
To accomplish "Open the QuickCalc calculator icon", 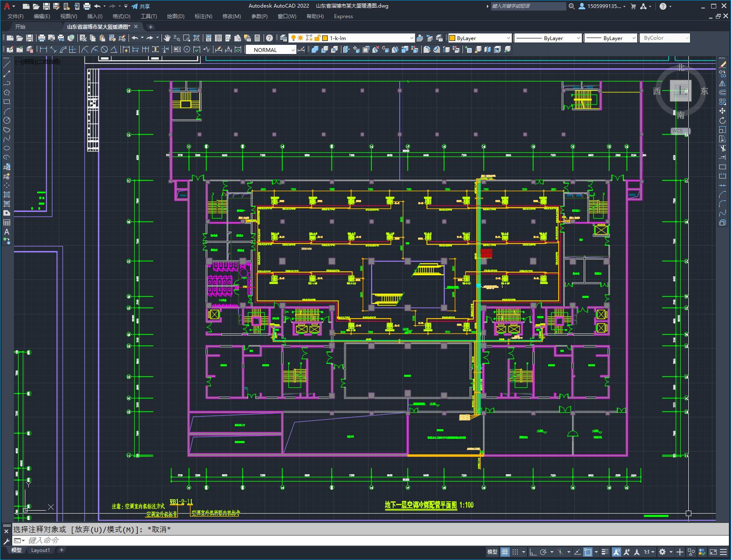I will 257,38.
